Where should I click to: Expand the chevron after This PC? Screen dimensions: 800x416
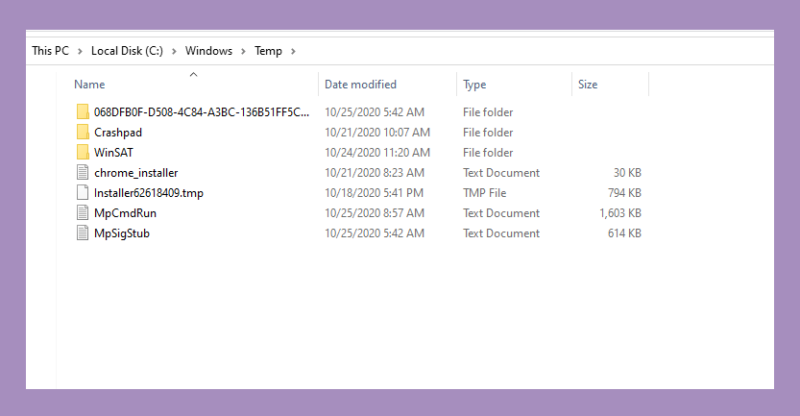[x=80, y=51]
